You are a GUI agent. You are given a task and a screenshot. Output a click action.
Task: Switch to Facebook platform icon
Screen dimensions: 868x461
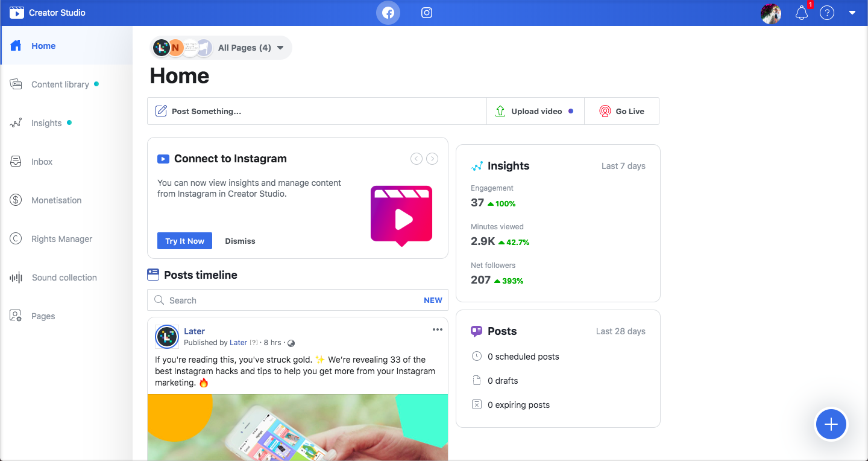coord(388,13)
